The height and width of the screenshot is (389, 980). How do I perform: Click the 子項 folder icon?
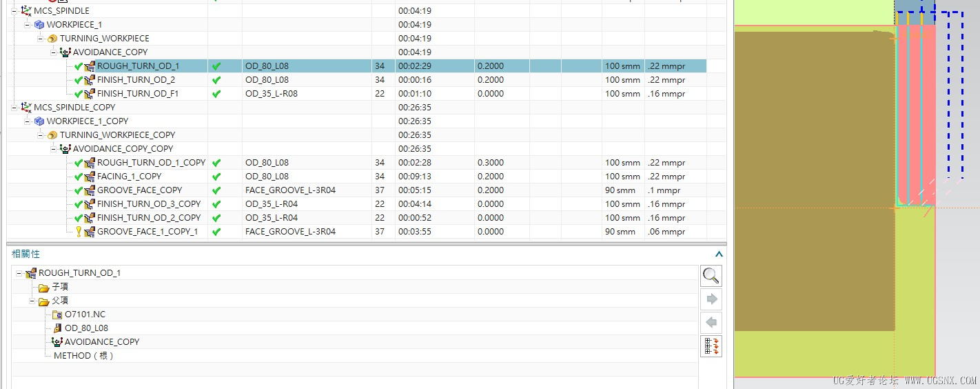44,286
